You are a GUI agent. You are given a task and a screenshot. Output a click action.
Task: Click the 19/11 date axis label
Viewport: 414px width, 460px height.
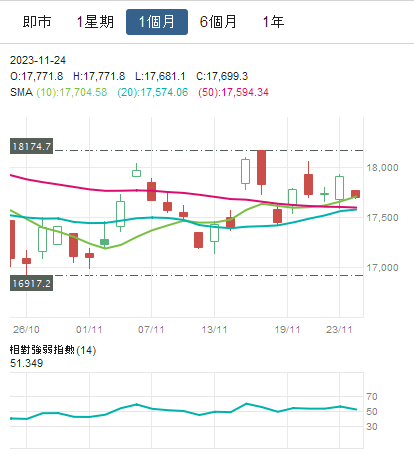tap(287, 330)
